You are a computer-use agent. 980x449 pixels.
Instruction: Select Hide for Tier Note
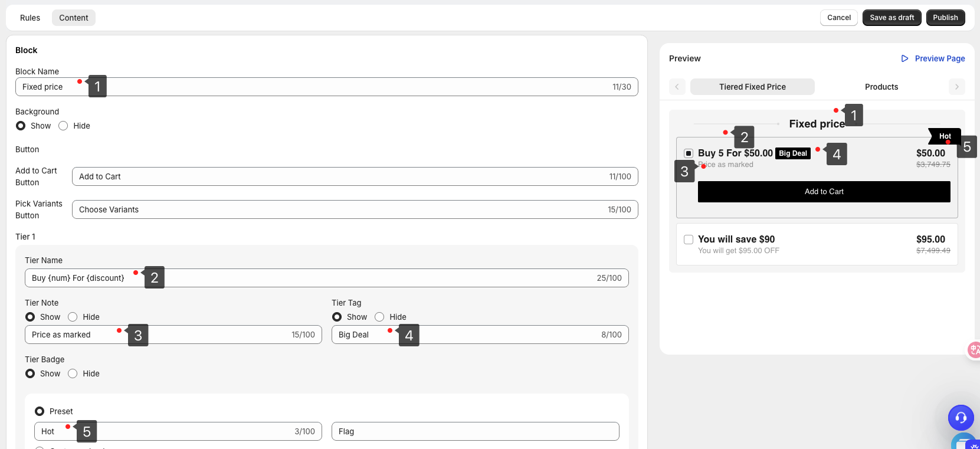[73, 317]
